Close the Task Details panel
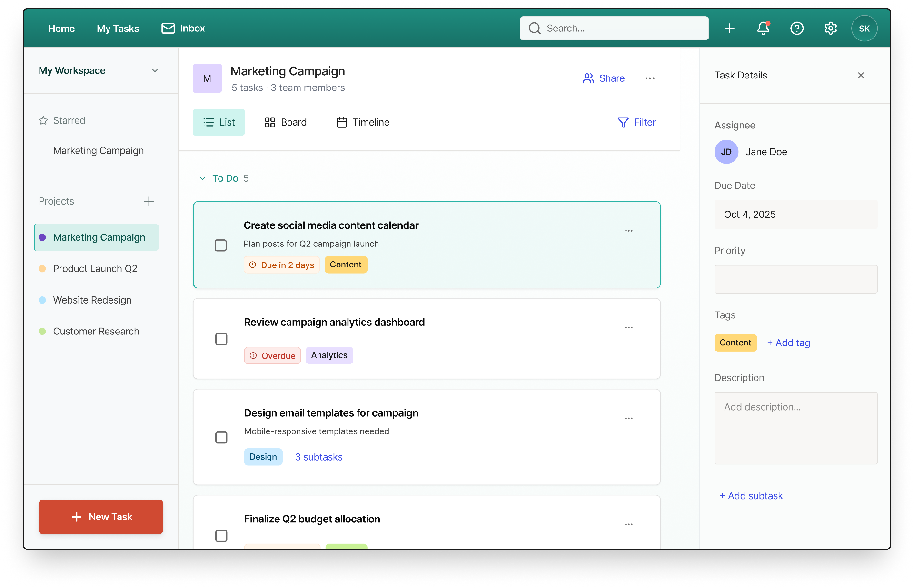The image size is (914, 588). coord(861,75)
